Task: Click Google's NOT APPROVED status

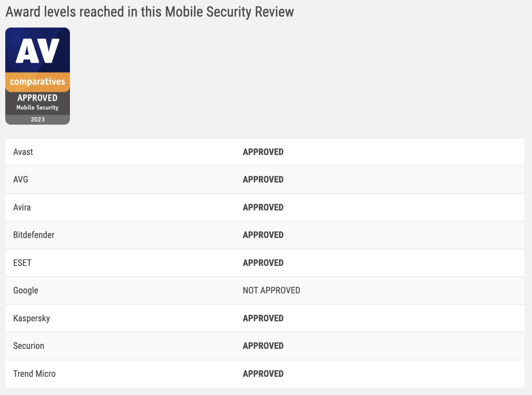Action: 271,291
